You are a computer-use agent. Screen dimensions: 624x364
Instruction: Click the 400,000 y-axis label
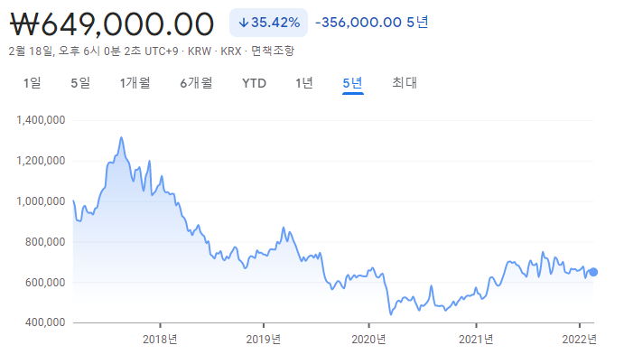pyautogui.click(x=45, y=322)
